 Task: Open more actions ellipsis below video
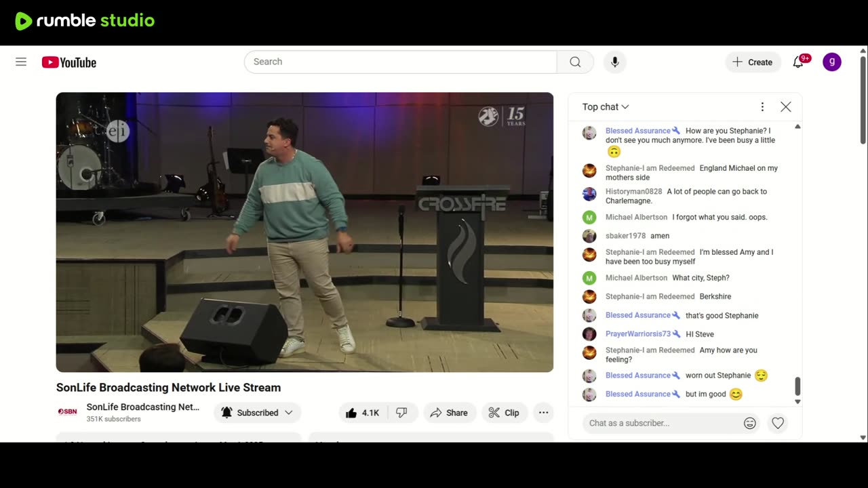pos(543,413)
